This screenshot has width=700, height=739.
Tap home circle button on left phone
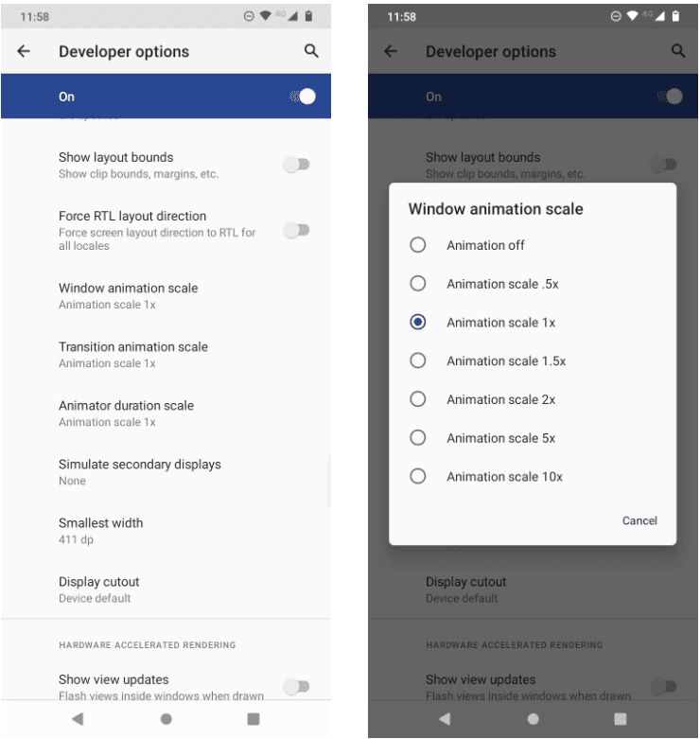pyautogui.click(x=166, y=719)
